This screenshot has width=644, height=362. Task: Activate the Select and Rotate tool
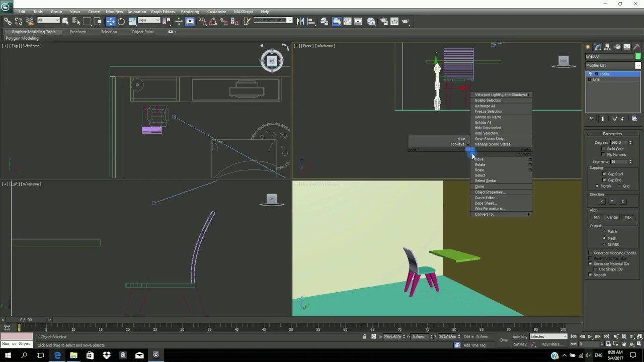point(121,21)
